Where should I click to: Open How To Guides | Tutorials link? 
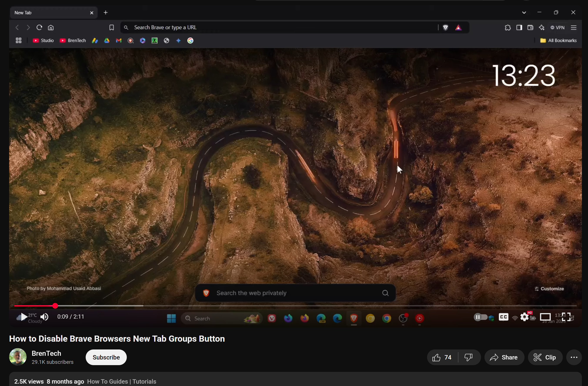coord(122,381)
